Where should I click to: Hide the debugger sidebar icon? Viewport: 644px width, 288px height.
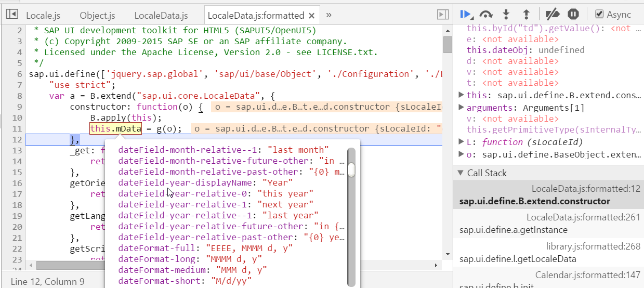[x=443, y=15]
